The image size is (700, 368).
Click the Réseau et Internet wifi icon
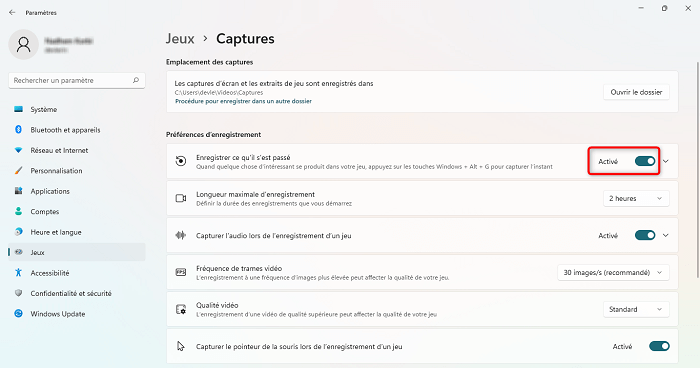pyautogui.click(x=18, y=150)
